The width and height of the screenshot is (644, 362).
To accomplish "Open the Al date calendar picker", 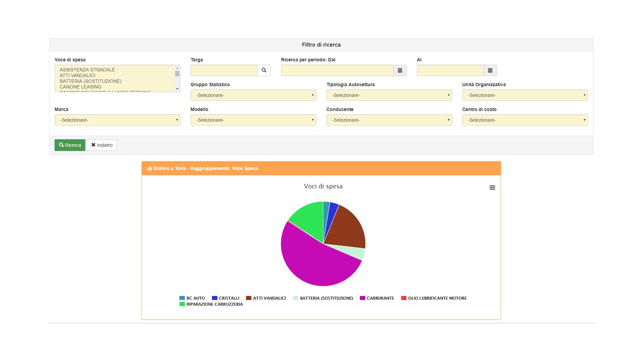I will coord(490,70).
